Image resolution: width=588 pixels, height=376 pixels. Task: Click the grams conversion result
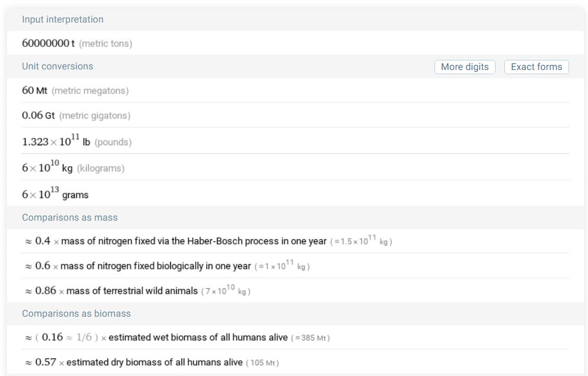55,194
